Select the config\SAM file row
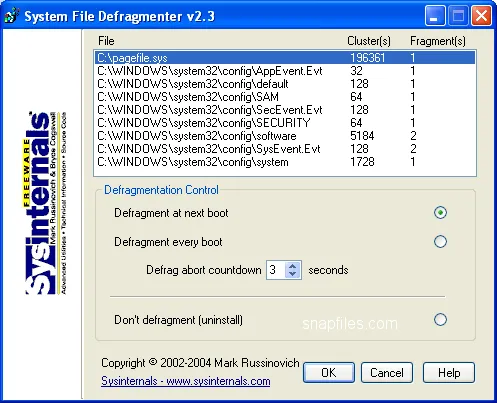 285,97
